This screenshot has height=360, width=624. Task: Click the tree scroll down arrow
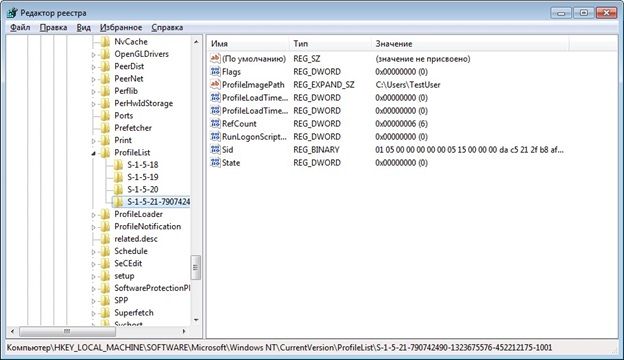click(x=196, y=320)
